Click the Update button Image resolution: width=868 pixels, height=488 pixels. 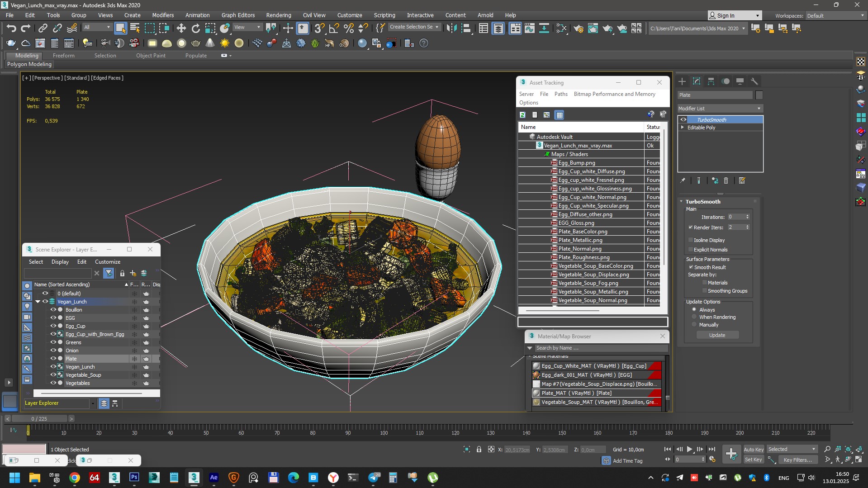pos(717,335)
